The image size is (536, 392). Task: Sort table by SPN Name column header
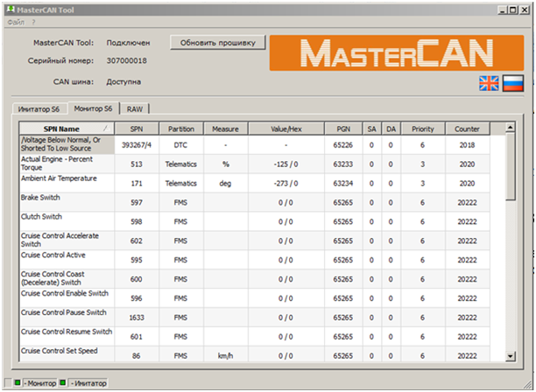coord(66,129)
